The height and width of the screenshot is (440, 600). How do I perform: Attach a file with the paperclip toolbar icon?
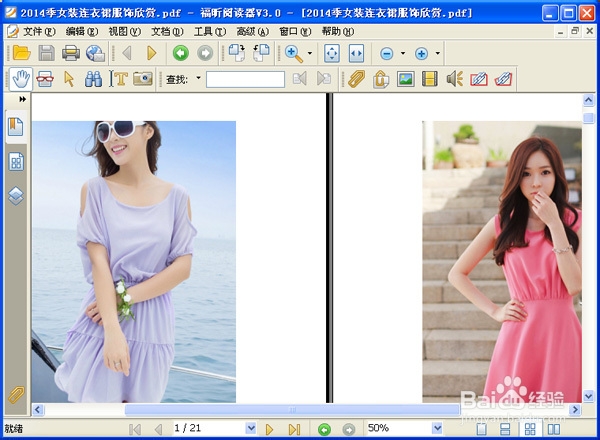click(356, 79)
